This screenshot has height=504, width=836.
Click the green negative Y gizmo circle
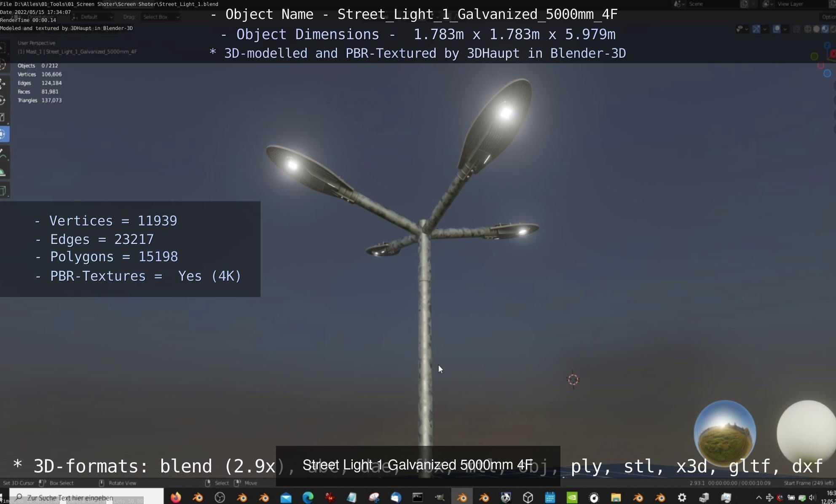tap(815, 56)
